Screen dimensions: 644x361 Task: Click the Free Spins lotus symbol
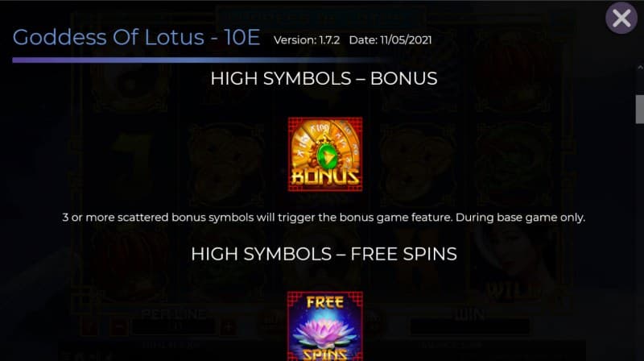(325, 326)
